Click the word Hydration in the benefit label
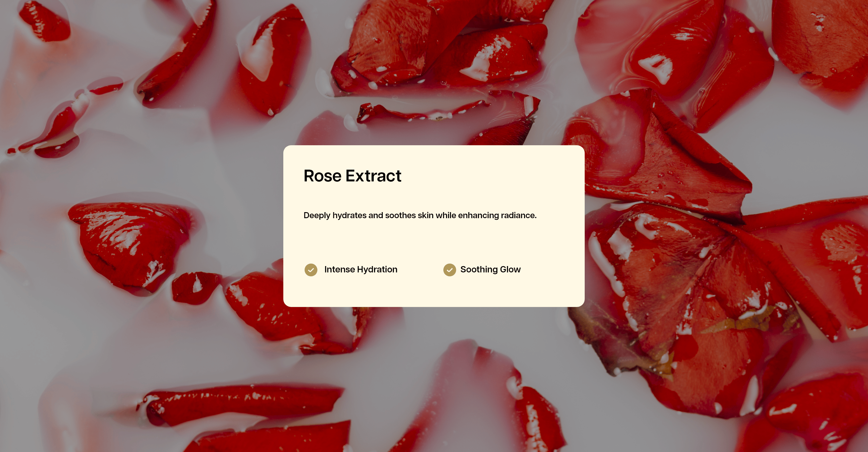This screenshot has height=452, width=868. (x=377, y=269)
